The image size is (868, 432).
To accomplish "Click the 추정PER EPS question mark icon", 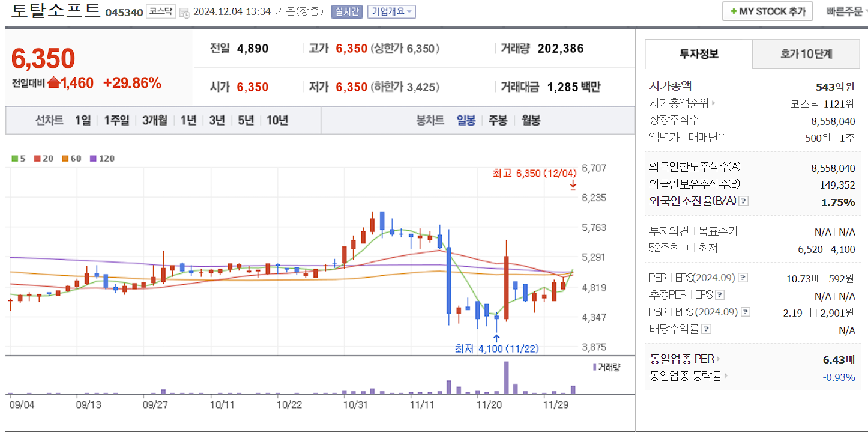I will coord(719,295).
